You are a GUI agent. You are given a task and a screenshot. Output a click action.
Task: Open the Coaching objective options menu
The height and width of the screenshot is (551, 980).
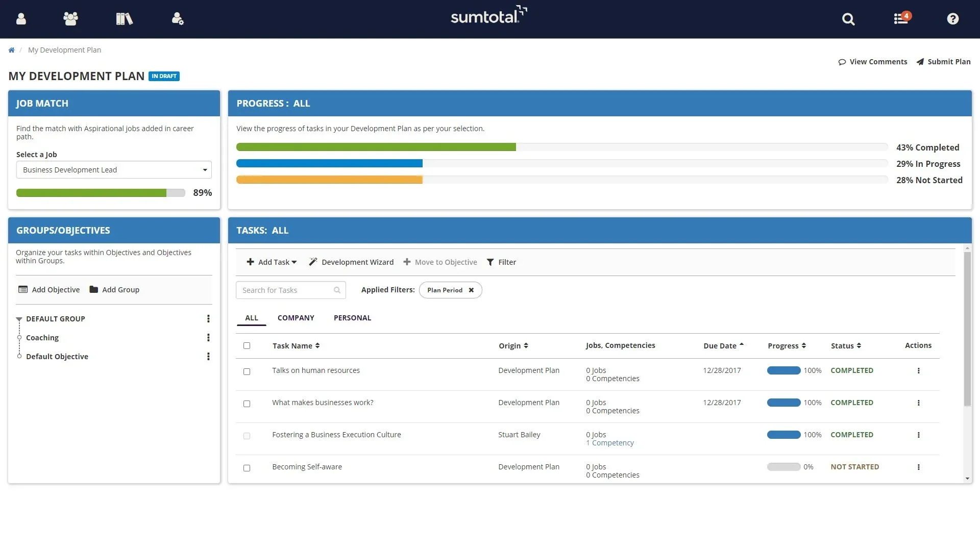[x=208, y=338]
